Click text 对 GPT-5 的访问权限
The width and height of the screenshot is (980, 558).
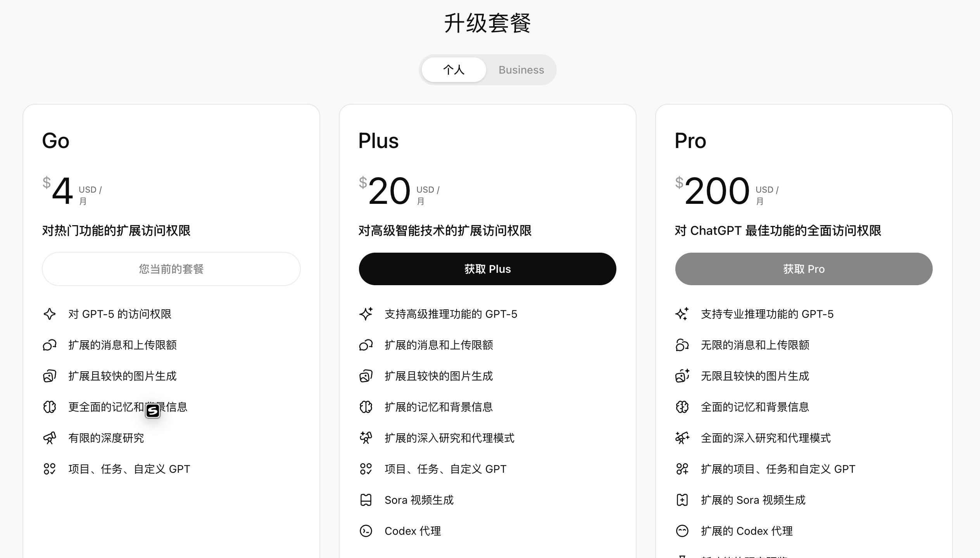tap(120, 314)
